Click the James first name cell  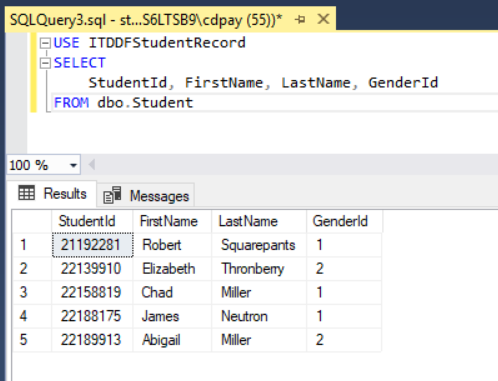tap(172, 316)
